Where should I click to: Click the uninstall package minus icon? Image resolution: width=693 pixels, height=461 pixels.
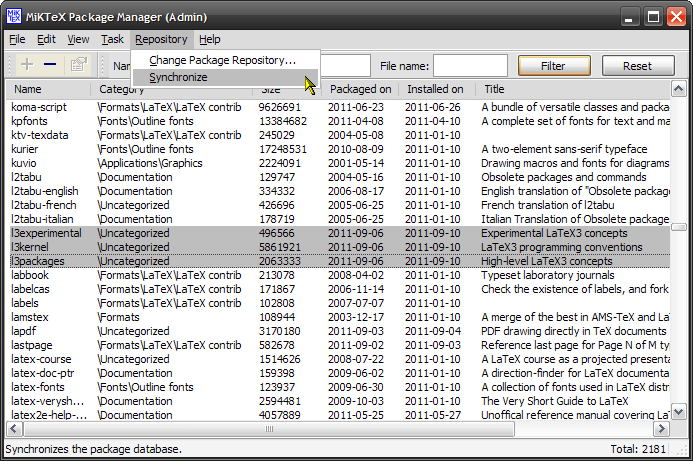50,65
